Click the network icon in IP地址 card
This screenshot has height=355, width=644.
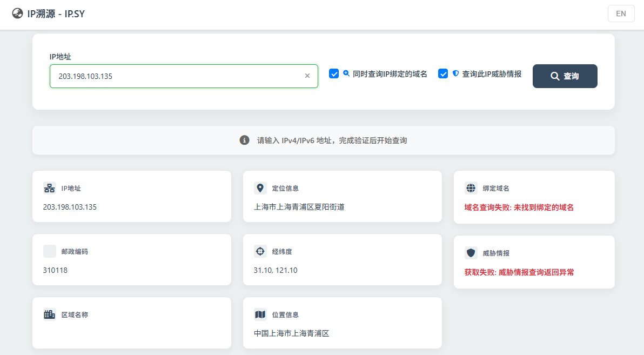pos(49,188)
